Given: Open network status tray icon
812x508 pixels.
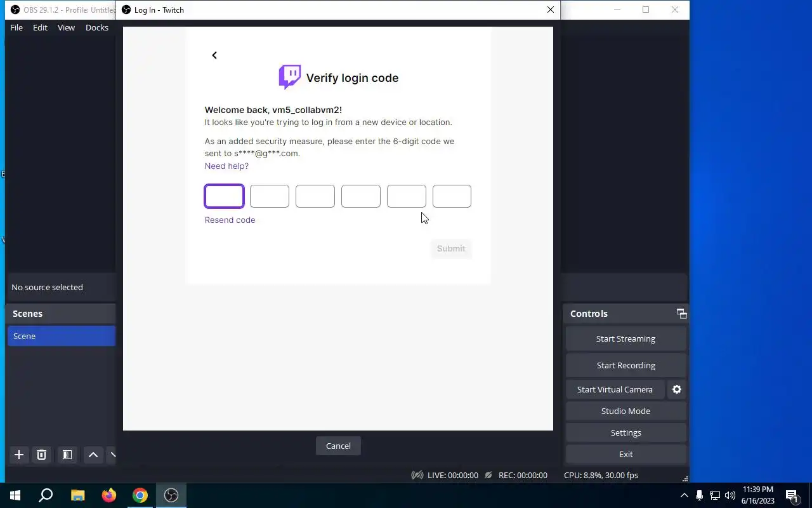Looking at the screenshot, I should [715, 495].
